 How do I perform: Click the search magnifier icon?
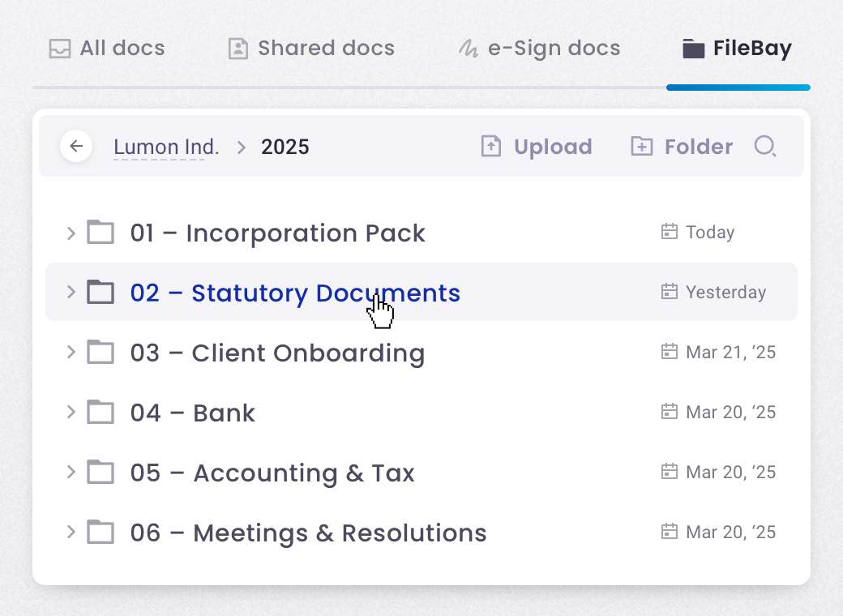pos(764,147)
